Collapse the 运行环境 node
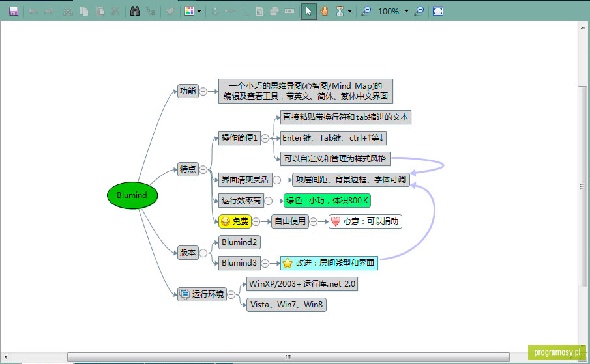This screenshot has height=364, width=590. pyautogui.click(x=231, y=294)
